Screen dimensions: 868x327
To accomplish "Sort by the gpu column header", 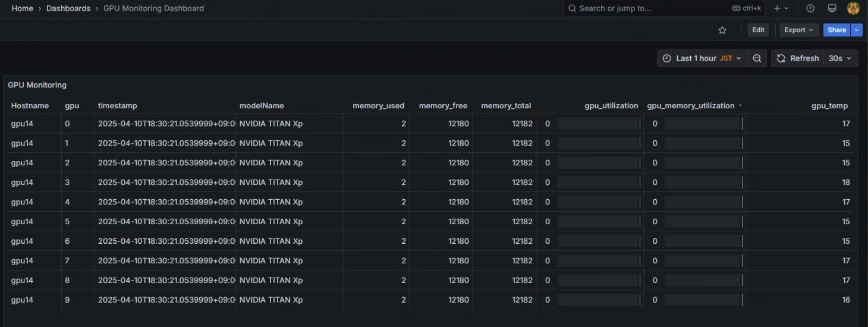I will tap(72, 106).
